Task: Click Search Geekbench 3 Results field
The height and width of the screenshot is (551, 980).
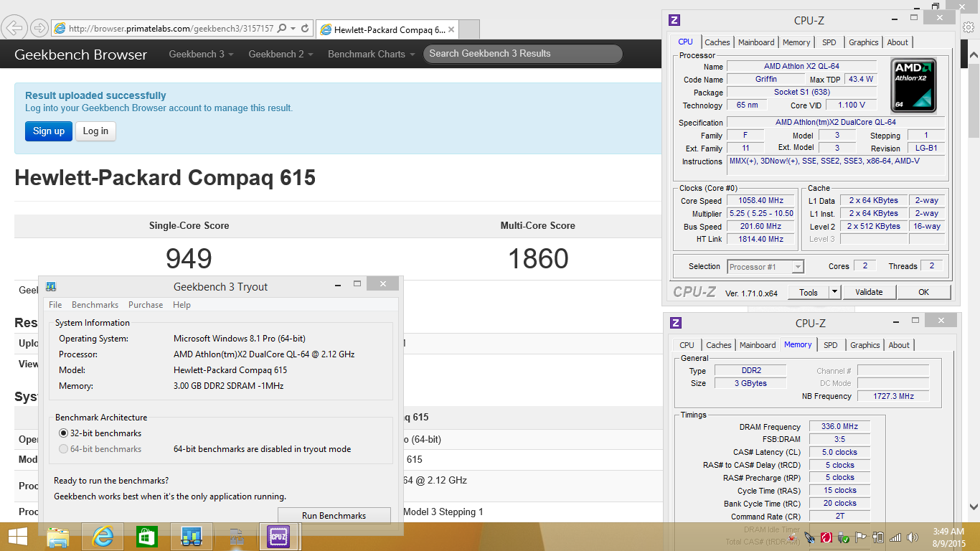Action: (x=523, y=54)
